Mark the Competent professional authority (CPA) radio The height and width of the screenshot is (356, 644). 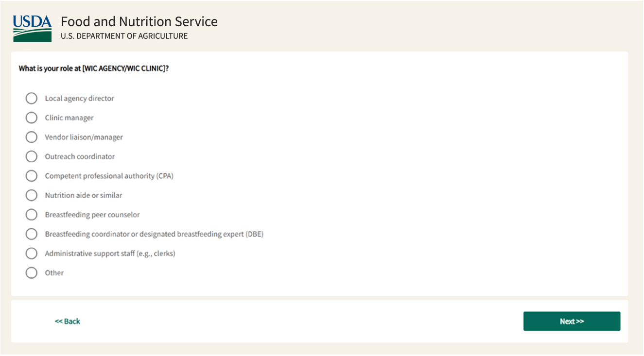pyautogui.click(x=32, y=176)
